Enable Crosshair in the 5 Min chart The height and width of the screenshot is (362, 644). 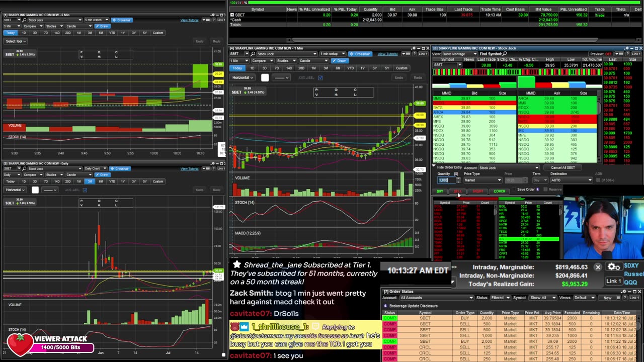pyautogui.click(x=121, y=20)
